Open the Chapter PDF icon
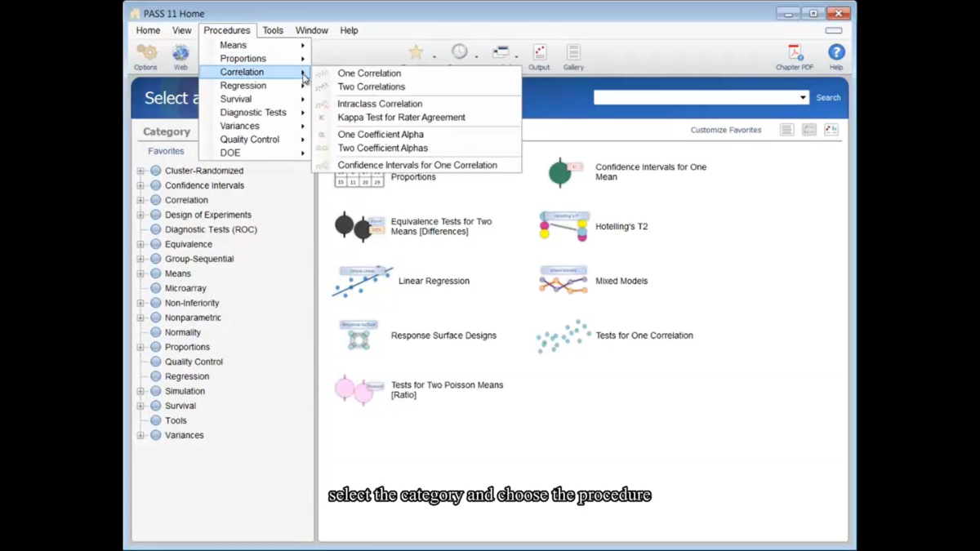The height and width of the screenshot is (551, 980). click(795, 52)
